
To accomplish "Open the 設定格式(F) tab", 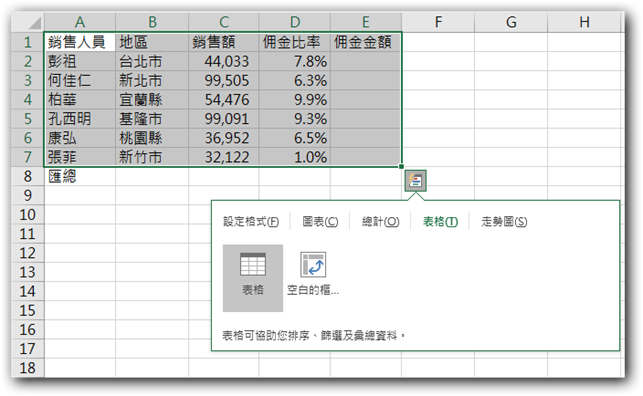I will click(251, 222).
